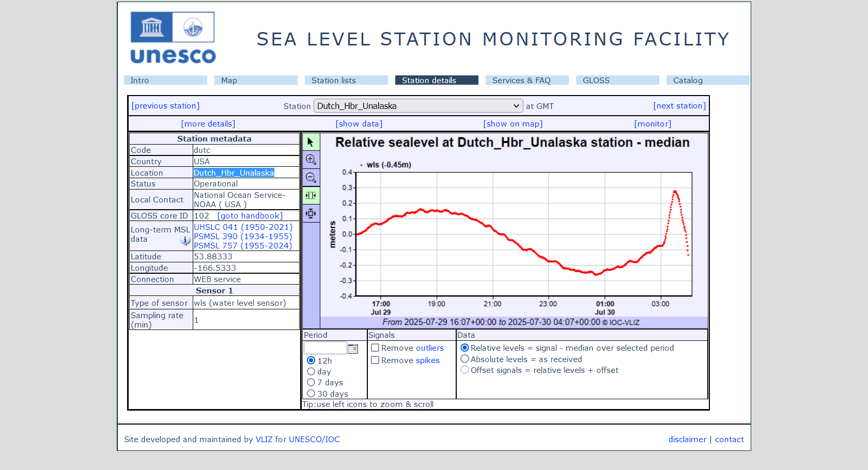This screenshot has height=470, width=868.
Task: Click the outliers link in Signals
Action: [x=429, y=348]
